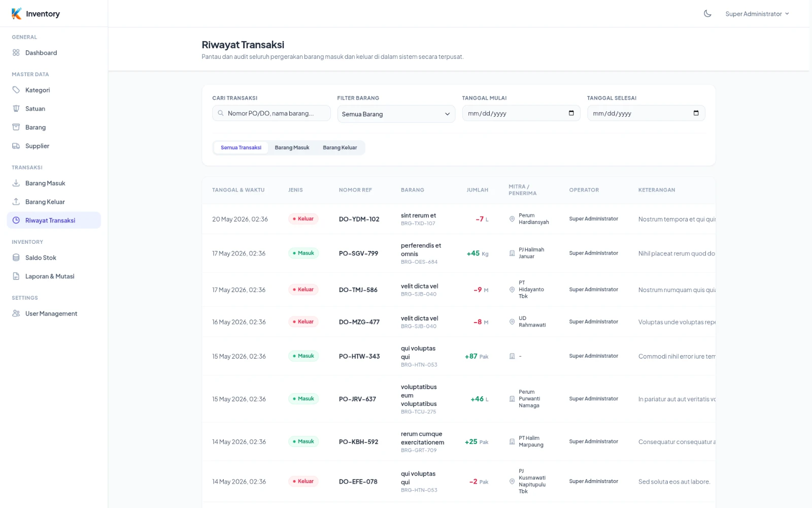
Task: Click the Tanggal & Waktu column header
Action: (239, 190)
